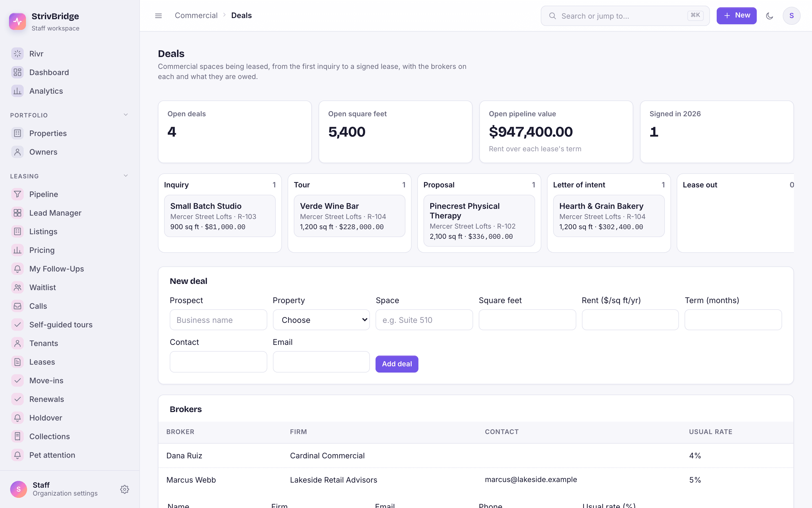Open organization settings gear icon

(x=125, y=489)
